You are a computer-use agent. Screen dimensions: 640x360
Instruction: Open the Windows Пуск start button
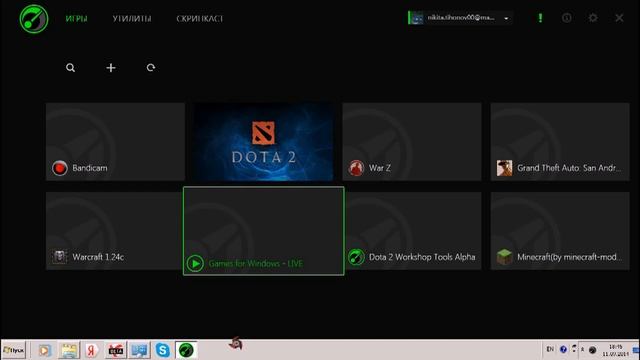click(13, 350)
